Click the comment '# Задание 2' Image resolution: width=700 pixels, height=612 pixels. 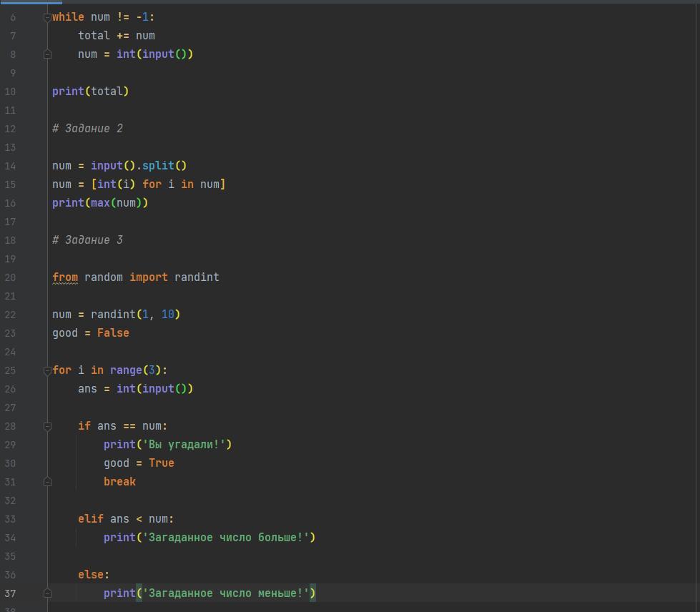(87, 129)
